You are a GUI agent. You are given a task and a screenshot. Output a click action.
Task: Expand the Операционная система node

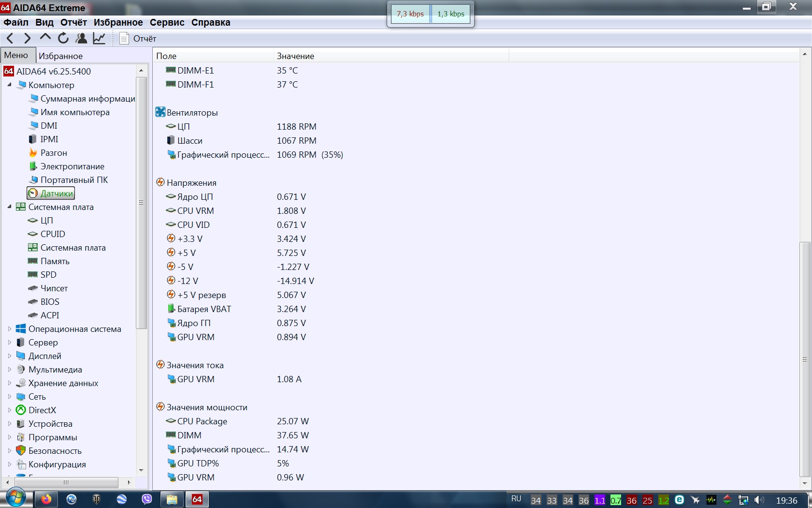point(9,329)
